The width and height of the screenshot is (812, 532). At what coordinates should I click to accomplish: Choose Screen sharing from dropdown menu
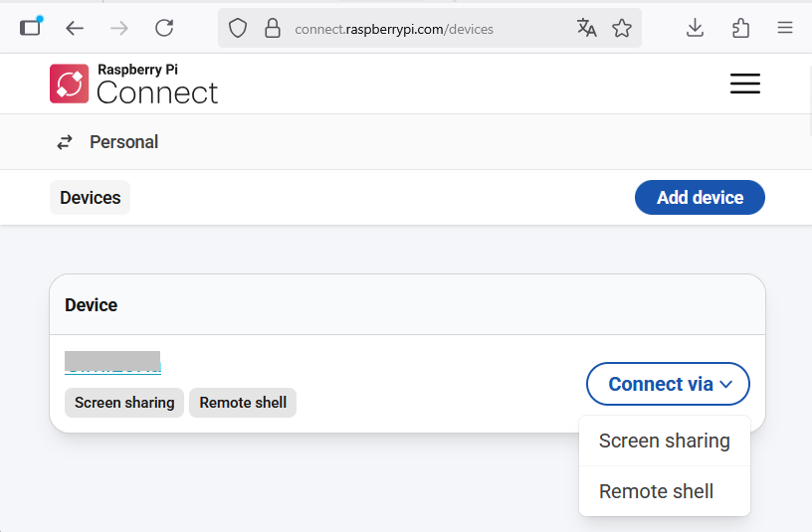pos(664,441)
